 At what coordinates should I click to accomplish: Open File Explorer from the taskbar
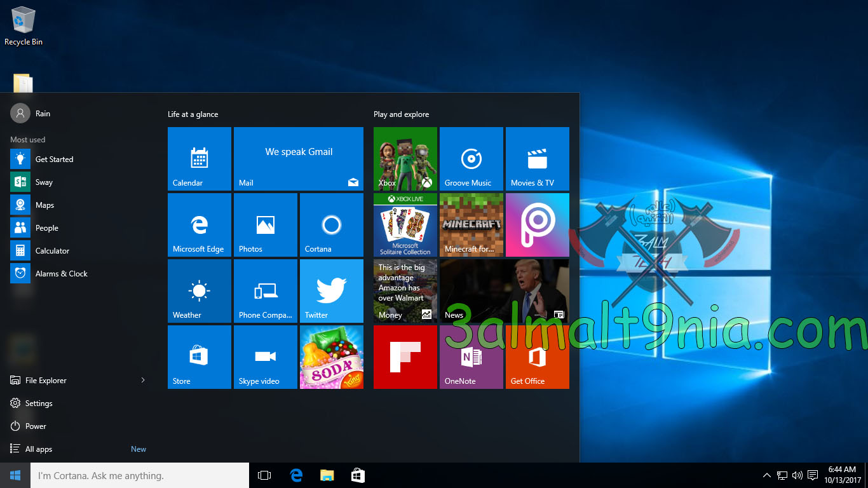pyautogui.click(x=327, y=475)
